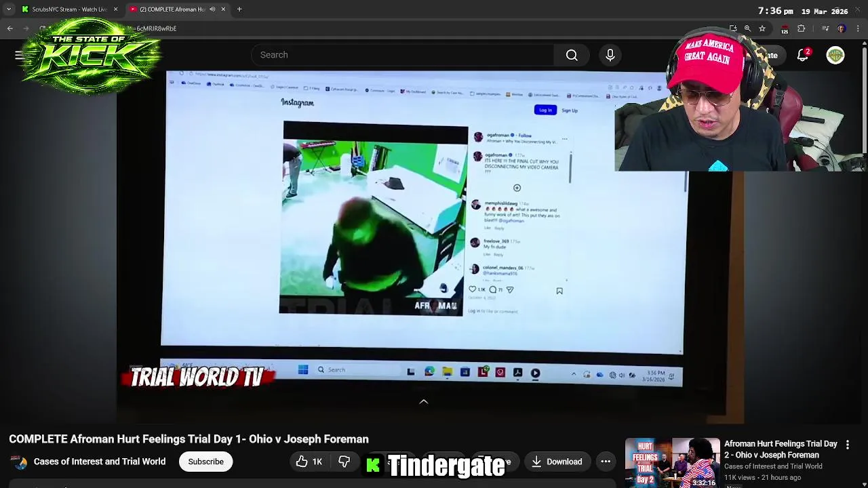Like the video (1K thumbs up)
This screenshot has width=868, height=488.
coord(309,462)
